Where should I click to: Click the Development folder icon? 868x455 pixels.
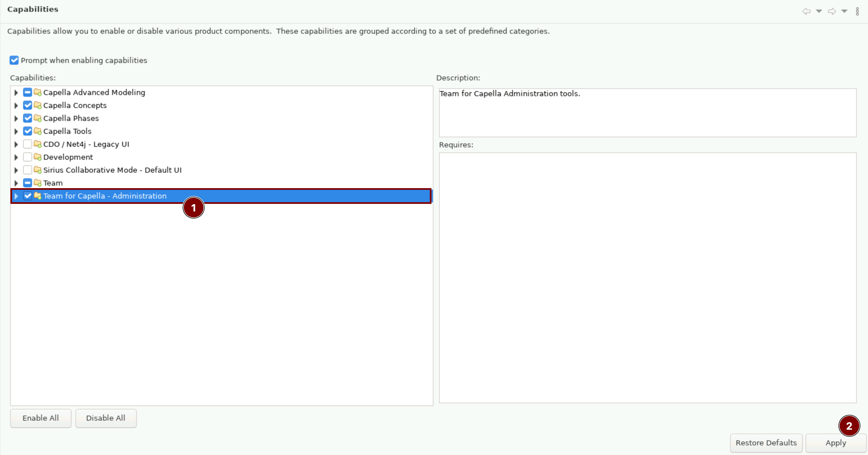pyautogui.click(x=38, y=157)
